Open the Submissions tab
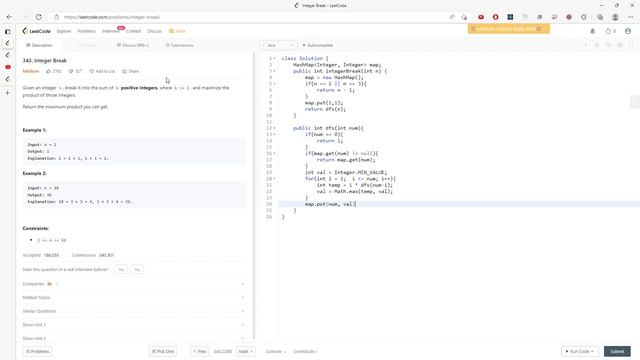The image size is (640, 360). tap(179, 45)
